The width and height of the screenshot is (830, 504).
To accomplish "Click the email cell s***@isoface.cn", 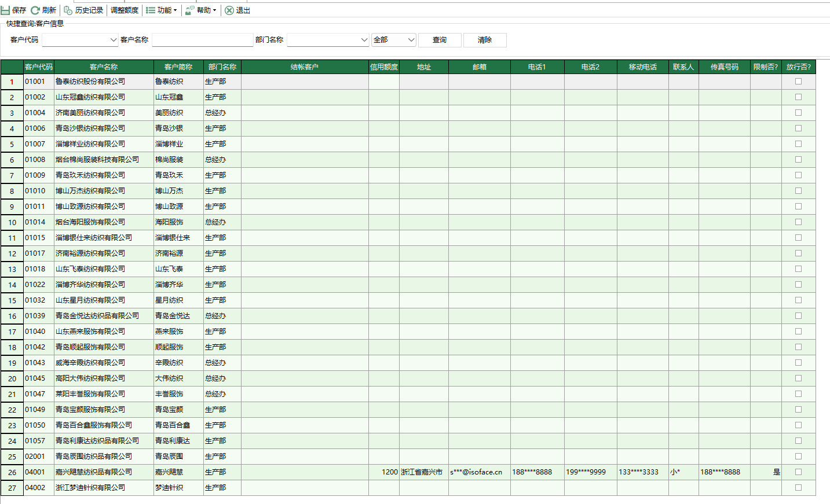I will [476, 472].
